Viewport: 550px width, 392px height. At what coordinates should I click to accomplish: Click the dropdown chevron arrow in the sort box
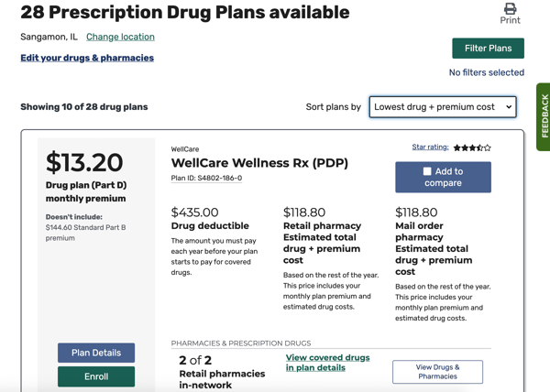tap(509, 107)
